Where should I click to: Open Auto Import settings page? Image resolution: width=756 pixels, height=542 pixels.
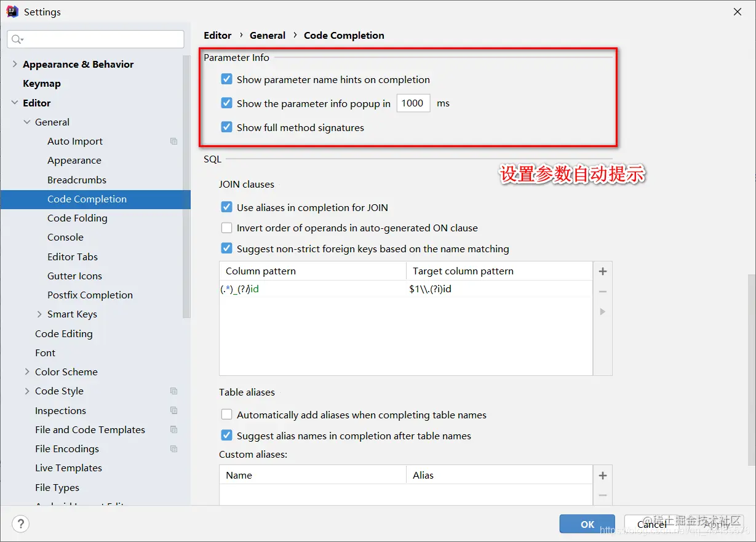pos(75,141)
